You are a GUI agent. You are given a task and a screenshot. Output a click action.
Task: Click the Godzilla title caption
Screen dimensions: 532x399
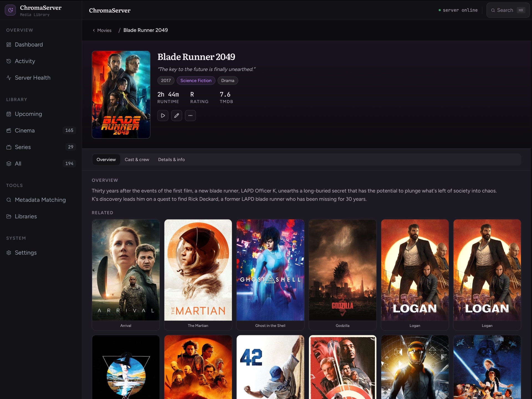[343, 326]
